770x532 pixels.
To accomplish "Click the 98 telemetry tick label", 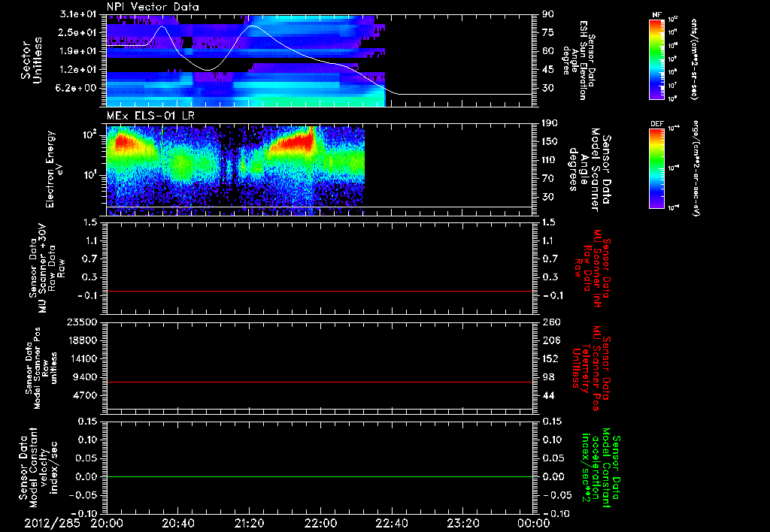I will [x=548, y=377].
